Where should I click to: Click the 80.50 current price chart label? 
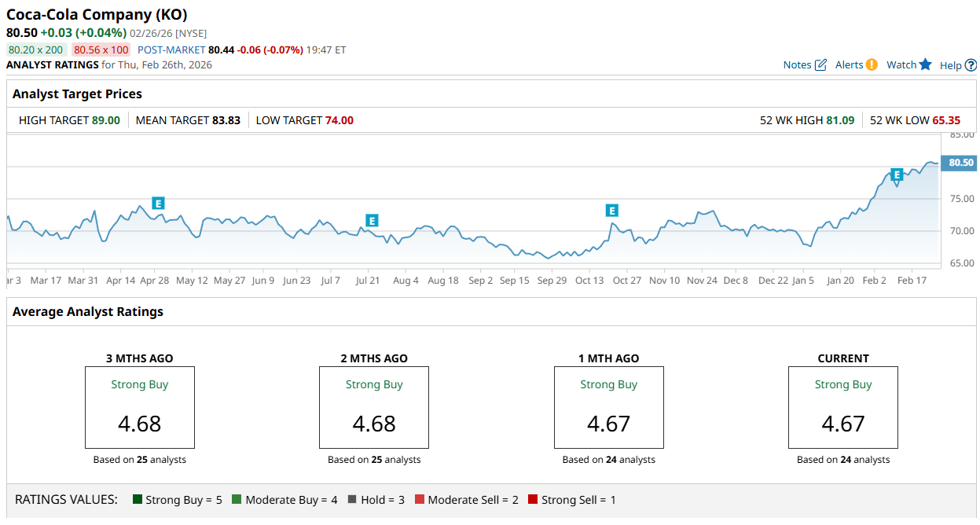960,163
